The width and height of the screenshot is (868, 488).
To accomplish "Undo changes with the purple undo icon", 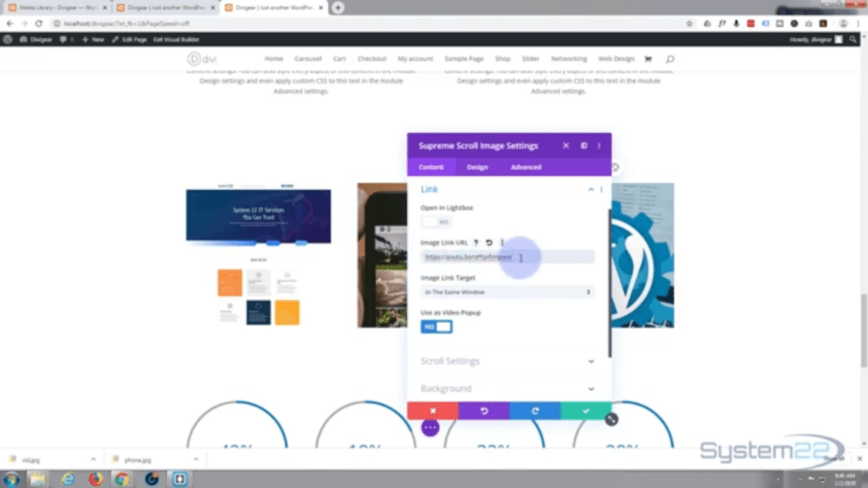I will point(483,410).
